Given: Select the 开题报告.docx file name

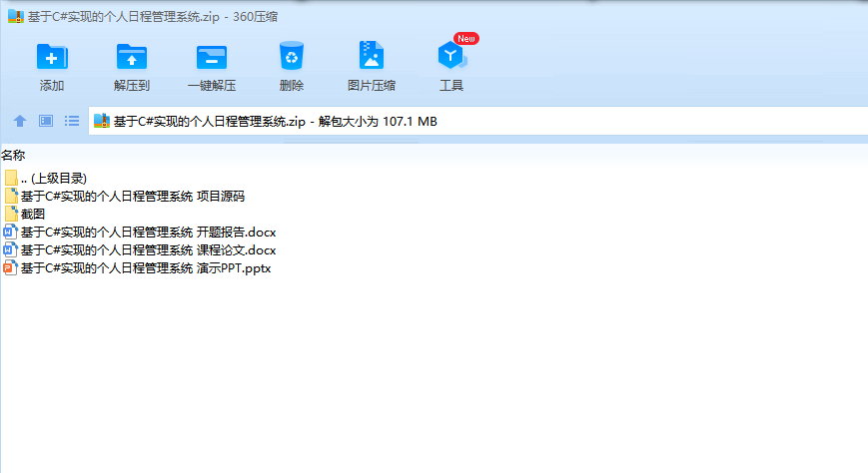Looking at the screenshot, I should [149, 233].
